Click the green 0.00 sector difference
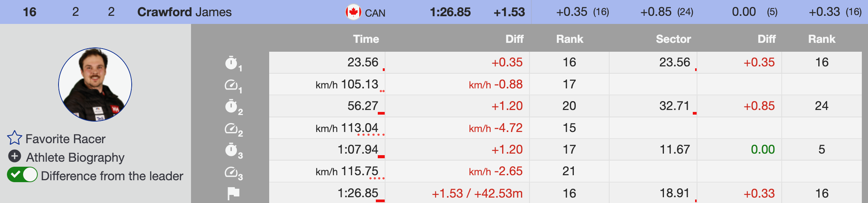The height and width of the screenshot is (203, 868). coord(762,150)
